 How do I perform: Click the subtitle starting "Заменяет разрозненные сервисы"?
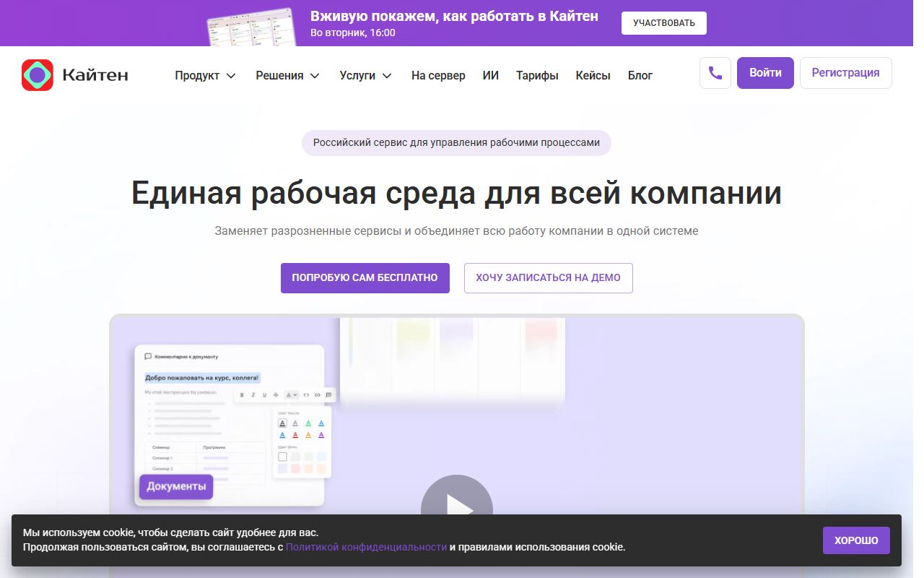[456, 231]
